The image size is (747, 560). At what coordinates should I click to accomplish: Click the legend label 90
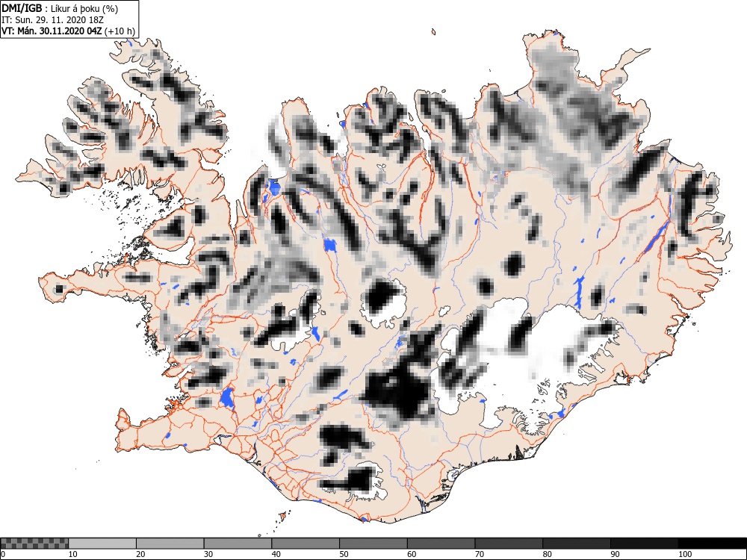pyautogui.click(x=614, y=554)
